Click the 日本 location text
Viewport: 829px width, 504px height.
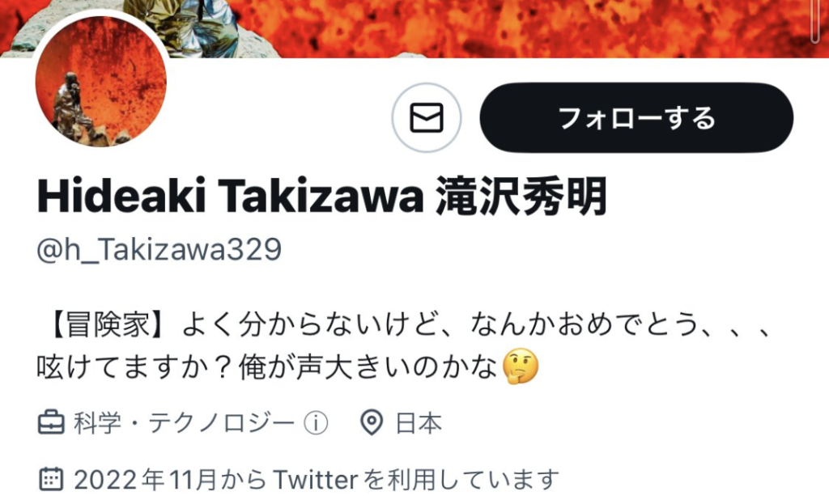(x=419, y=423)
